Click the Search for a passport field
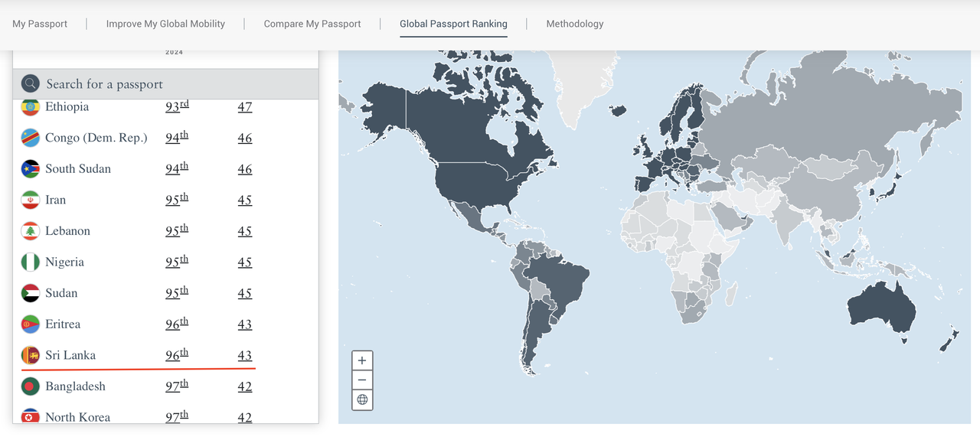 pyautogui.click(x=165, y=83)
